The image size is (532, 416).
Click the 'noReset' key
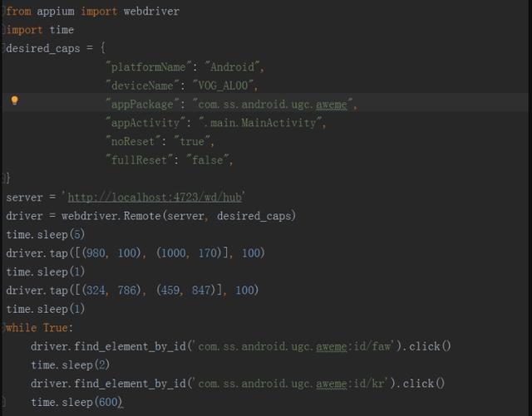click(133, 141)
